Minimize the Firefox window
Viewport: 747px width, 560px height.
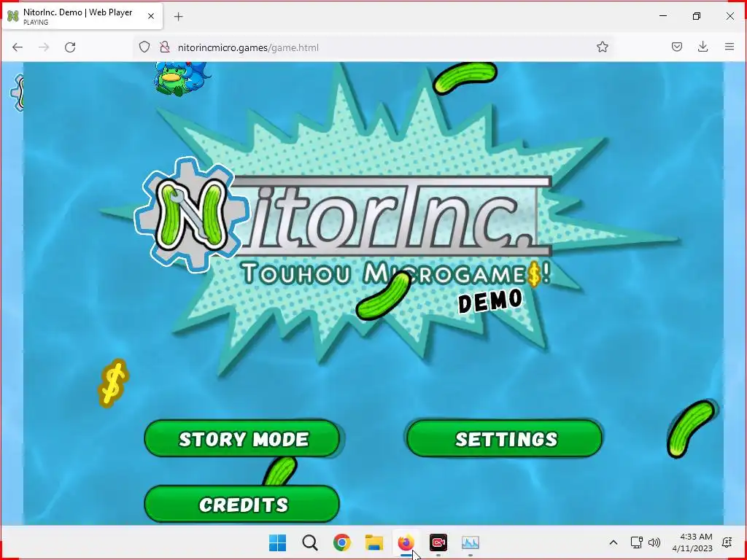[662, 16]
